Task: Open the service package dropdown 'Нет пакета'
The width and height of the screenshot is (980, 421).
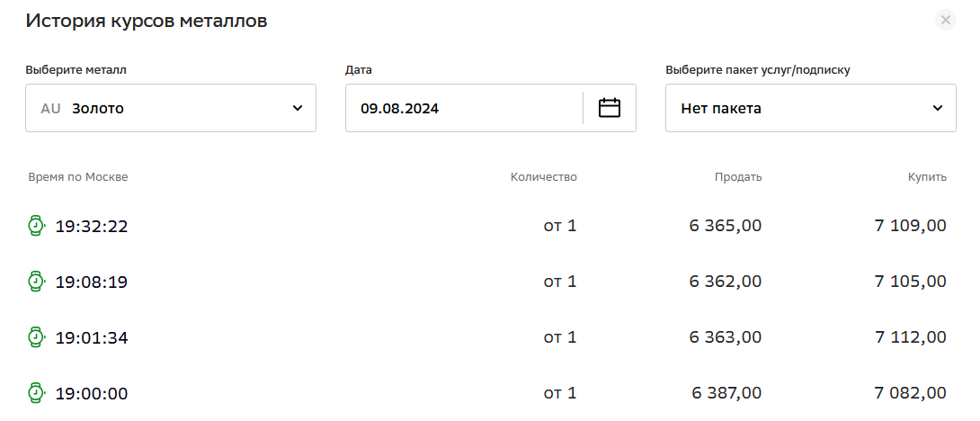Action: [x=810, y=108]
